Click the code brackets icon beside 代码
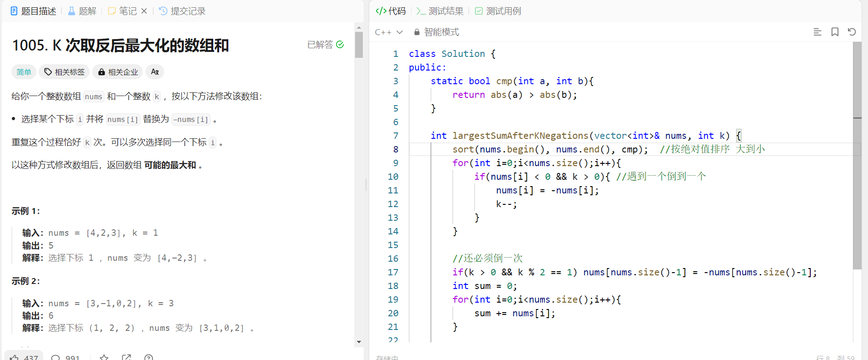 click(381, 11)
